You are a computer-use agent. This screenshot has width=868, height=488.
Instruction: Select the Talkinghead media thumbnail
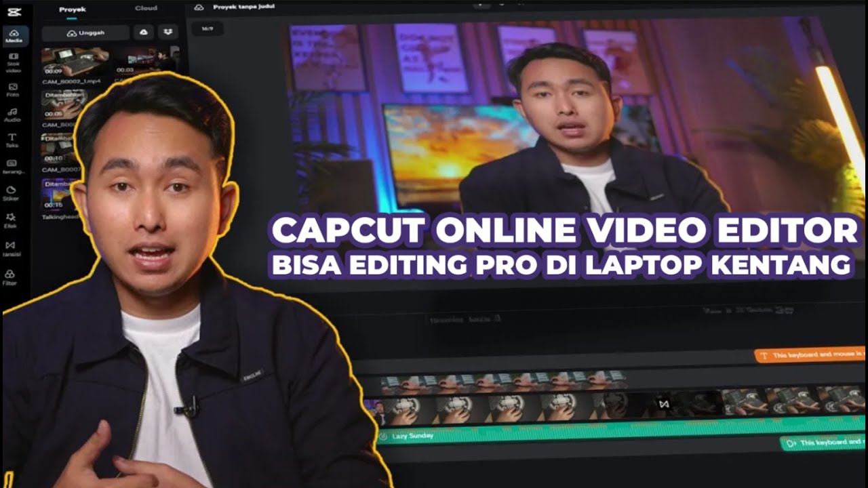point(58,194)
